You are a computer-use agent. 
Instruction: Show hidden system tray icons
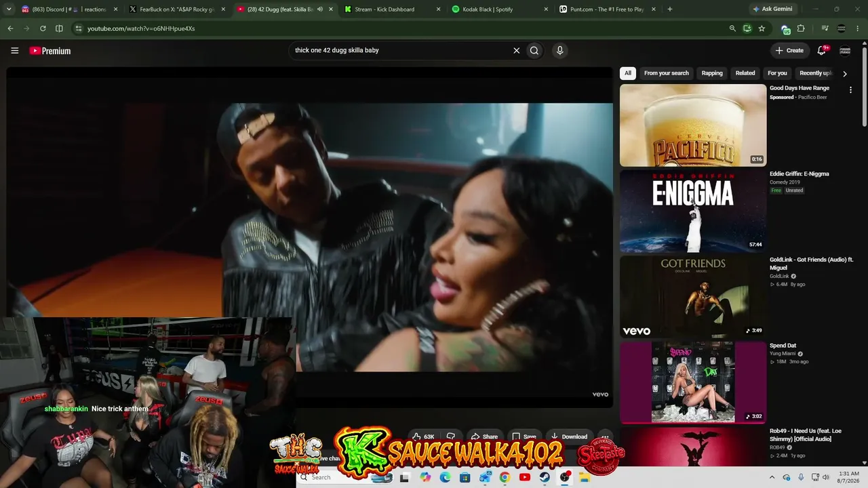click(x=772, y=477)
